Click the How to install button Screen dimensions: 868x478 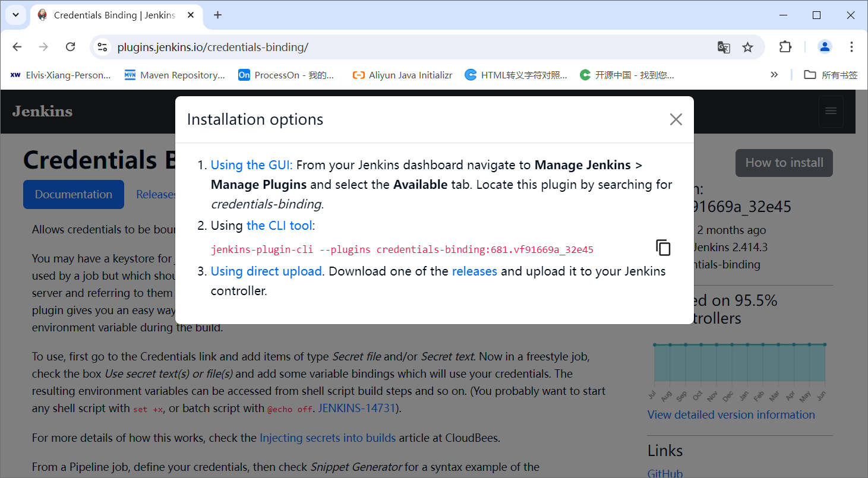[x=784, y=163]
